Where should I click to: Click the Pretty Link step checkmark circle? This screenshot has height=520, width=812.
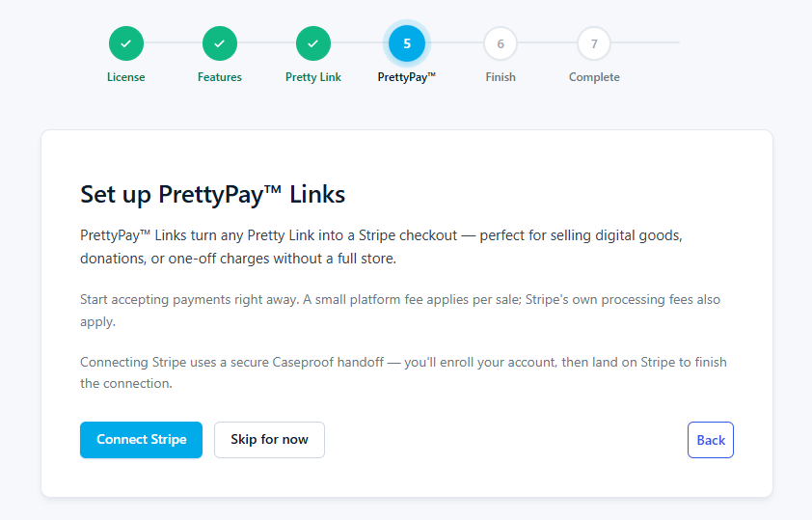point(313,43)
